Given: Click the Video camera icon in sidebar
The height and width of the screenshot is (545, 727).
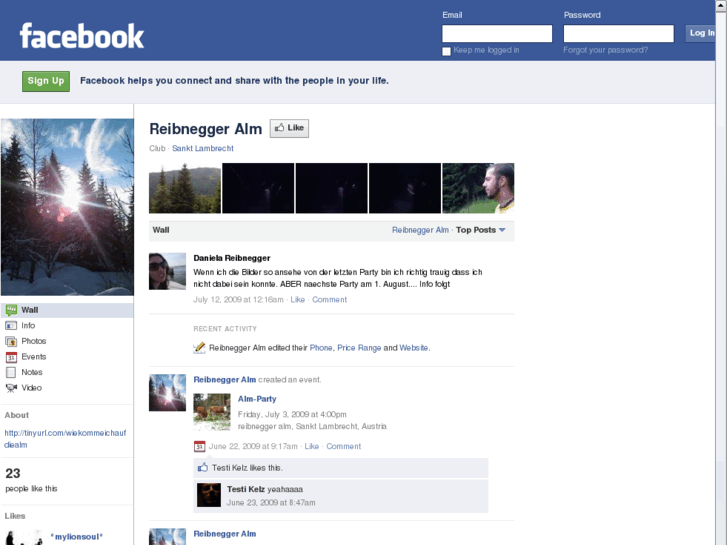Looking at the screenshot, I should coord(11,388).
